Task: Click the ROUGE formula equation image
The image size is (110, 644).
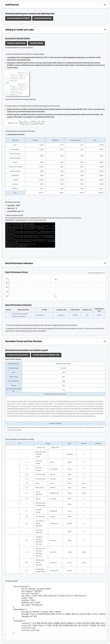Action: (26, 123)
